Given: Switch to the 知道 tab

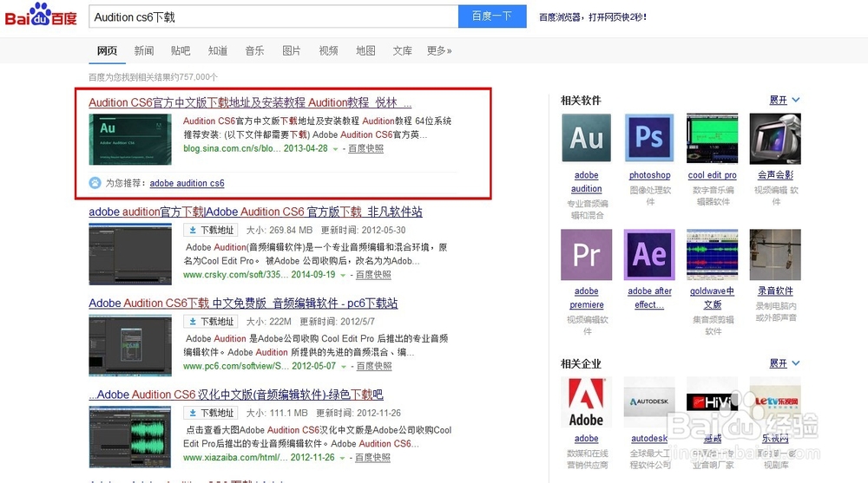Looking at the screenshot, I should [x=218, y=51].
